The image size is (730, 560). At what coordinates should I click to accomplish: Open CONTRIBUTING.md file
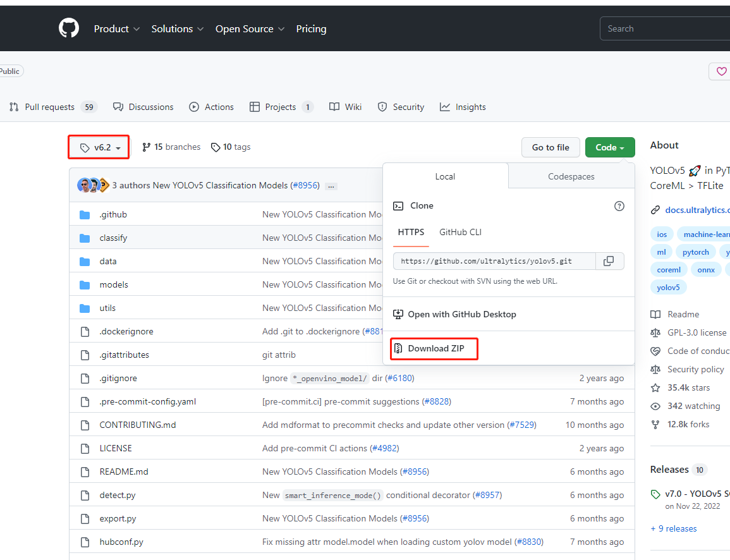coord(138,425)
